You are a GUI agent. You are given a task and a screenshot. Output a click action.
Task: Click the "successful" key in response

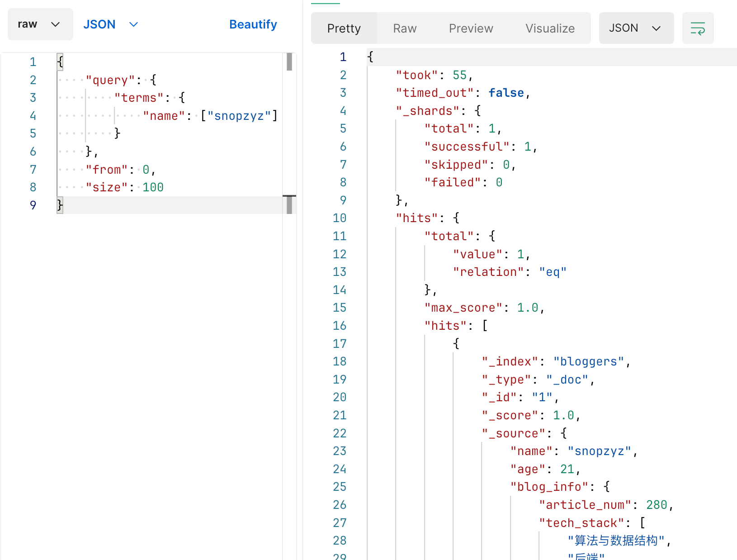(467, 147)
